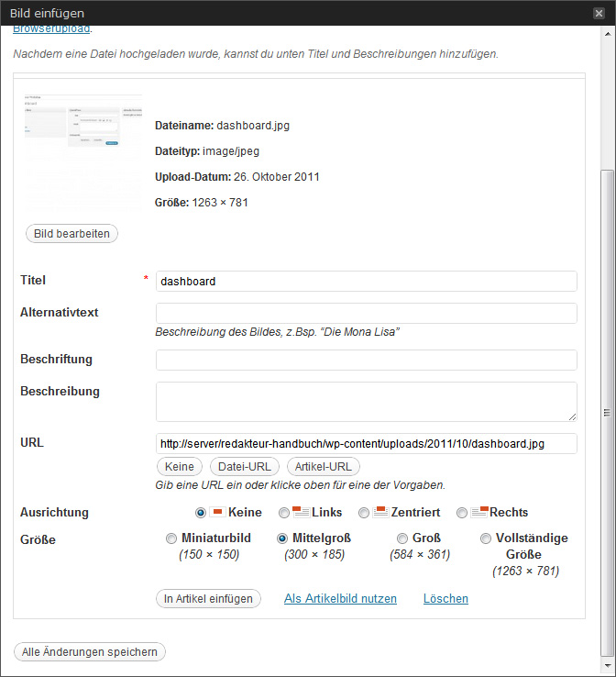616x677 pixels.
Task: Click the scroll-down arrow of the scrollbar
Action: (607, 668)
